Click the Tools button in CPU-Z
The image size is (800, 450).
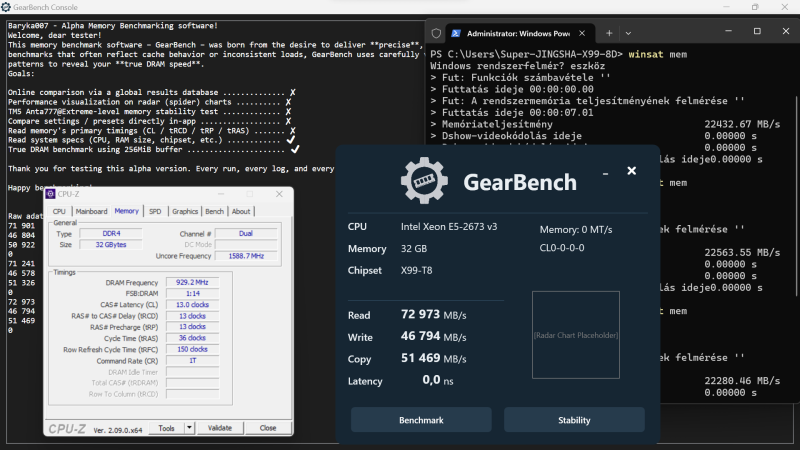166,428
